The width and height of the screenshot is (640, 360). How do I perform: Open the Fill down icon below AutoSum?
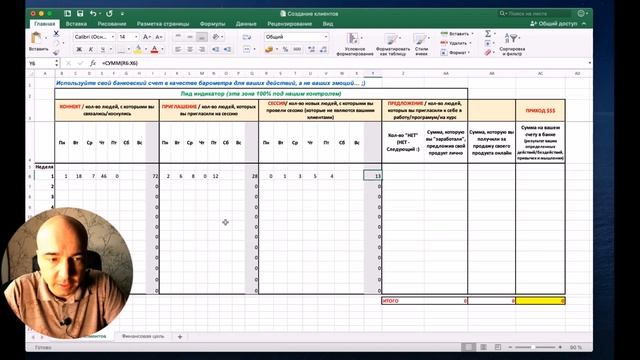[x=488, y=43]
